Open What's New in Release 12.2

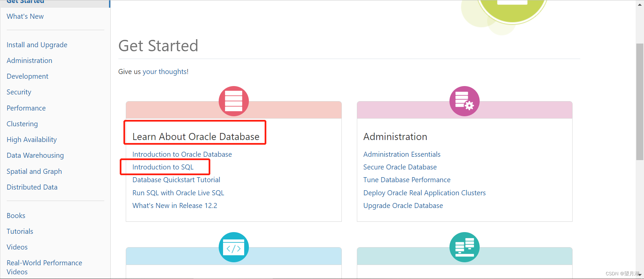[x=175, y=206]
